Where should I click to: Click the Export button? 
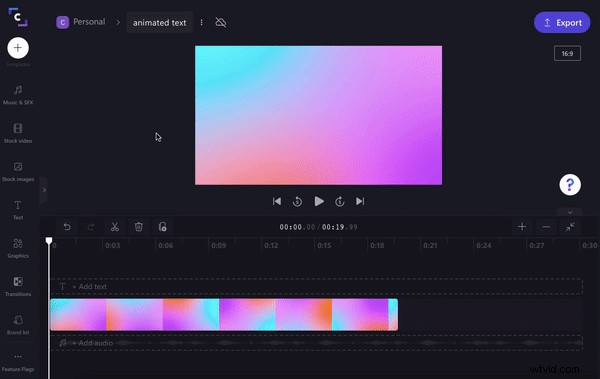coord(562,23)
